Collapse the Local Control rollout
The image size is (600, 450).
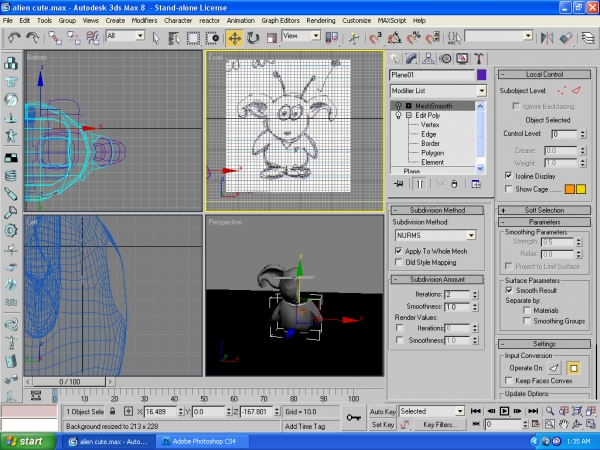(544, 74)
